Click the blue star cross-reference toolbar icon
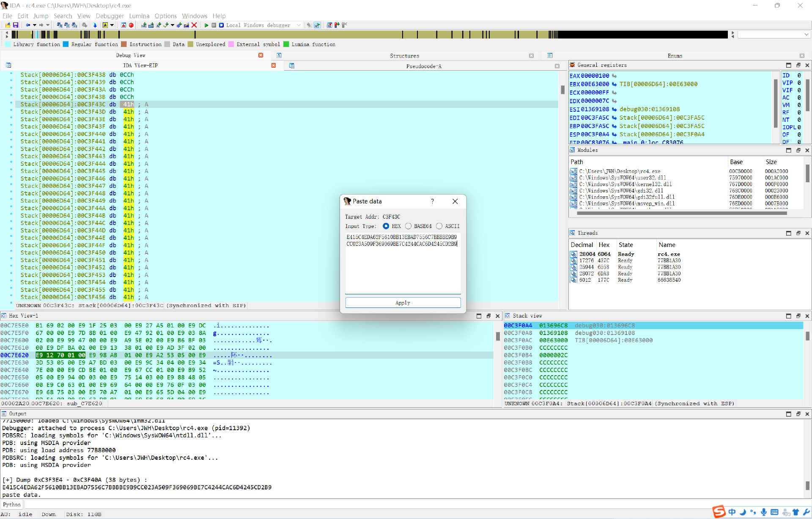Screen dimensions: 812x519 click(x=179, y=25)
